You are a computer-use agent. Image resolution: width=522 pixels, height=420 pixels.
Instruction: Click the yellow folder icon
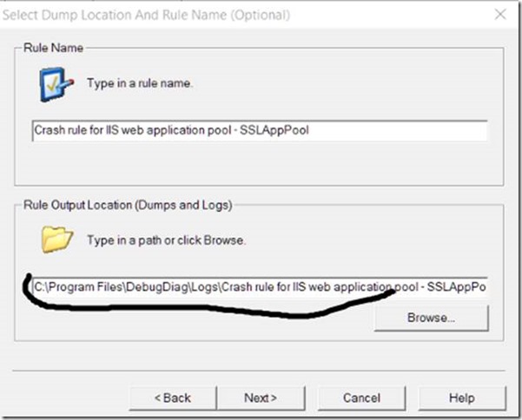pyautogui.click(x=57, y=239)
